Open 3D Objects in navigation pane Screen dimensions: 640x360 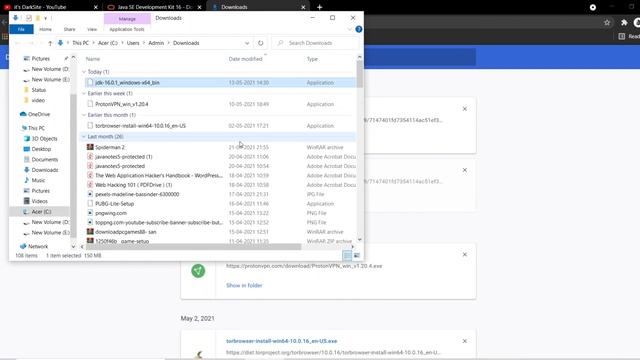[44, 139]
